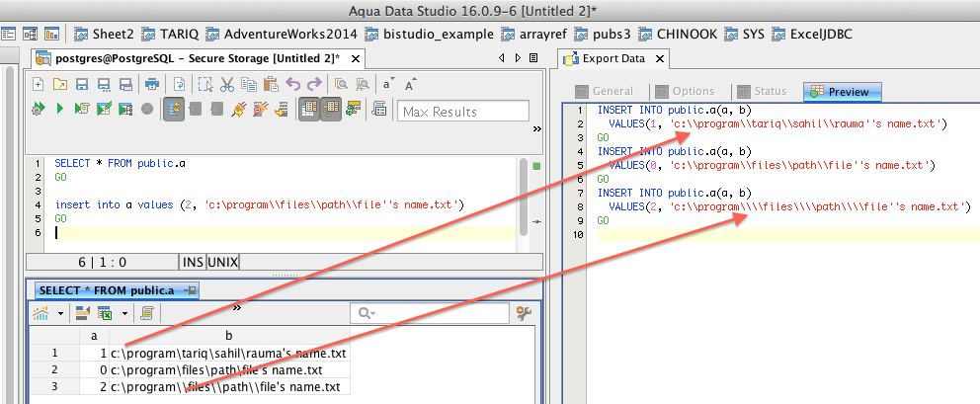This screenshot has height=404, width=980.
Task: Click the purple Undo arrow
Action: [293, 84]
